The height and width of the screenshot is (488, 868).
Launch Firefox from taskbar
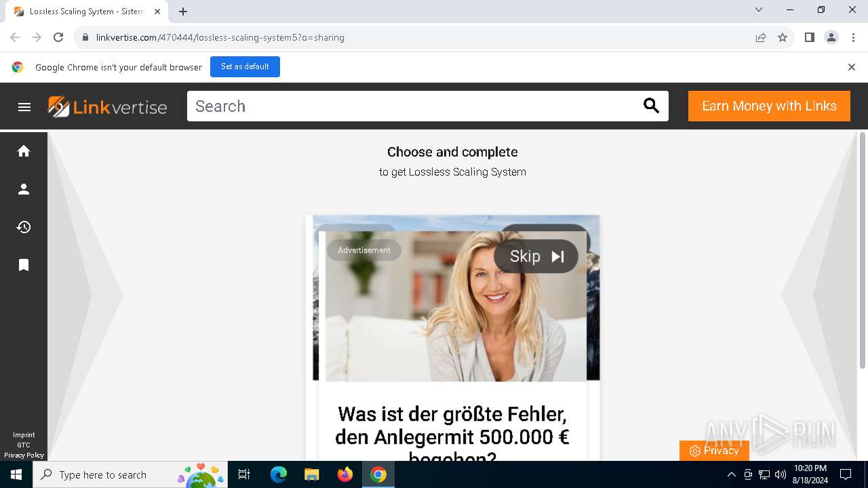click(x=345, y=474)
